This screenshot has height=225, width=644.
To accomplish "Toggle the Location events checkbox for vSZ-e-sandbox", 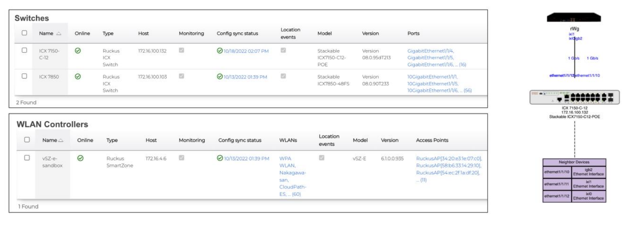I will pyautogui.click(x=322, y=158).
